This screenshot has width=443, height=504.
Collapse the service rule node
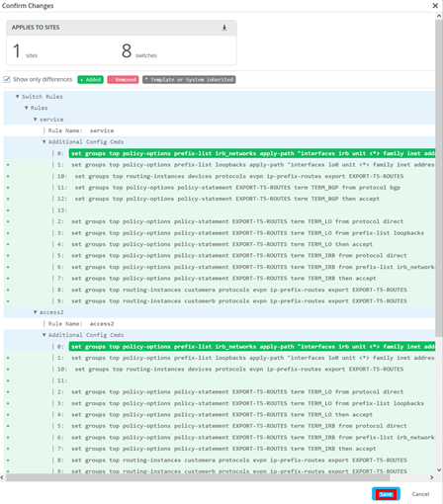coord(36,120)
